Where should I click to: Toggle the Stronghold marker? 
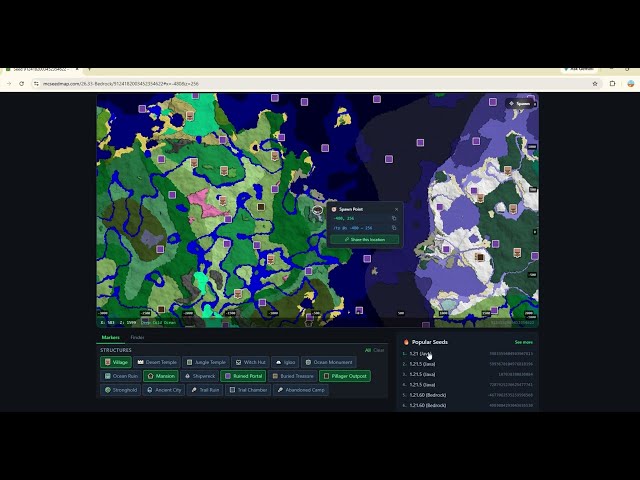(120, 390)
